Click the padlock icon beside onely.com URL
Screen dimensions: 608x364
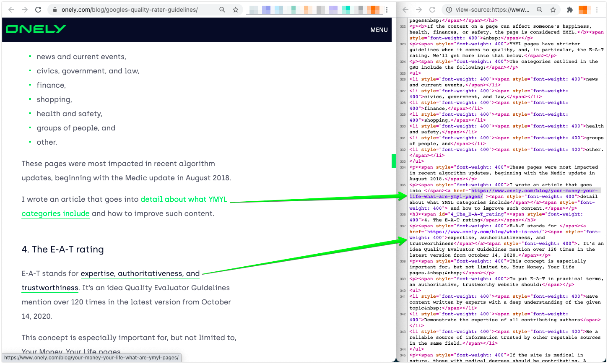coord(55,10)
